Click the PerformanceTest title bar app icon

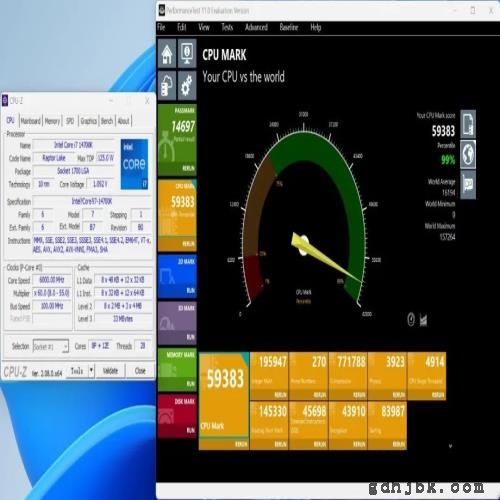162,10
